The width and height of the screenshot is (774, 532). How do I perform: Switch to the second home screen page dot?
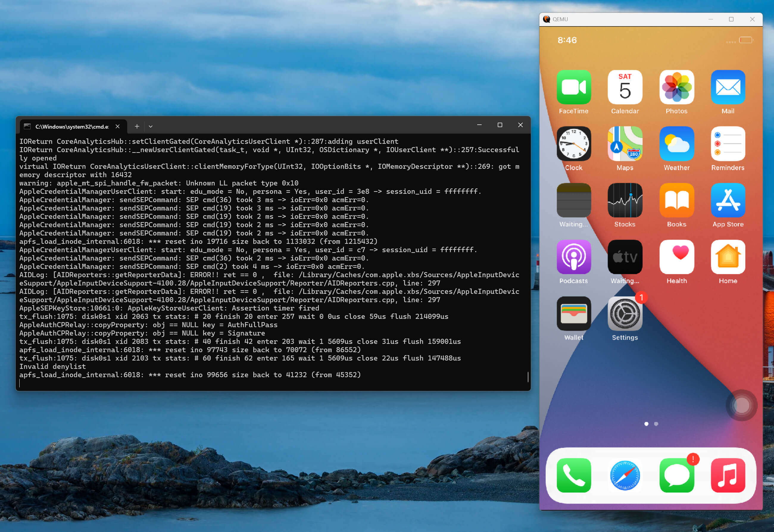click(656, 424)
